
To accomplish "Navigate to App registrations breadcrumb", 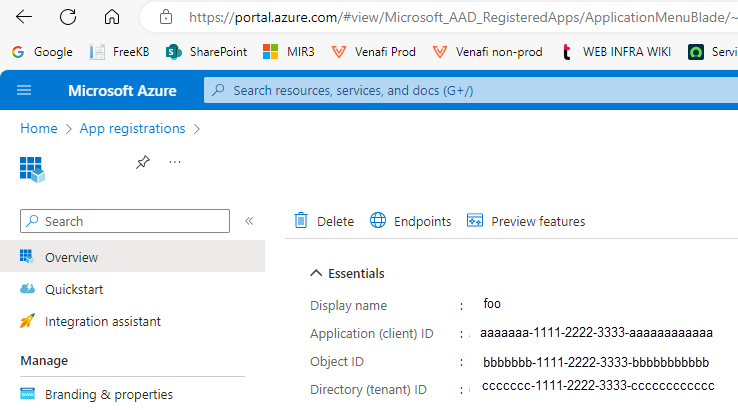I will (132, 129).
